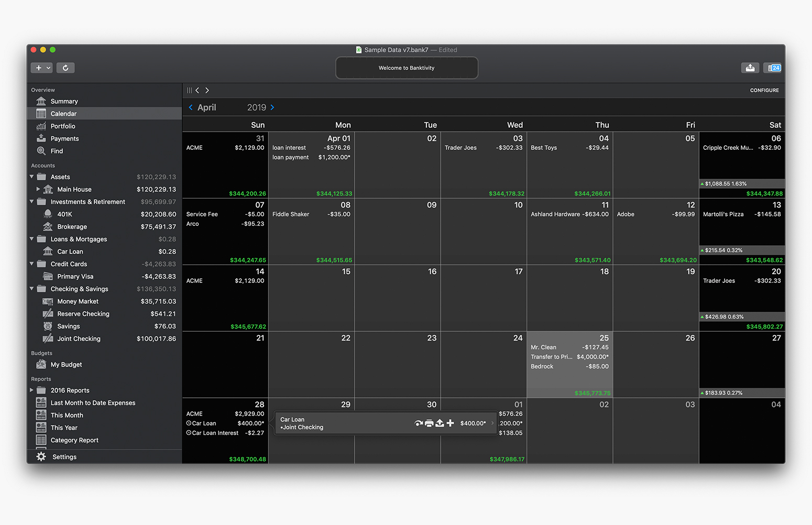Click the pay/upload icon in Car Loan popup
The height and width of the screenshot is (525, 812).
point(440,423)
